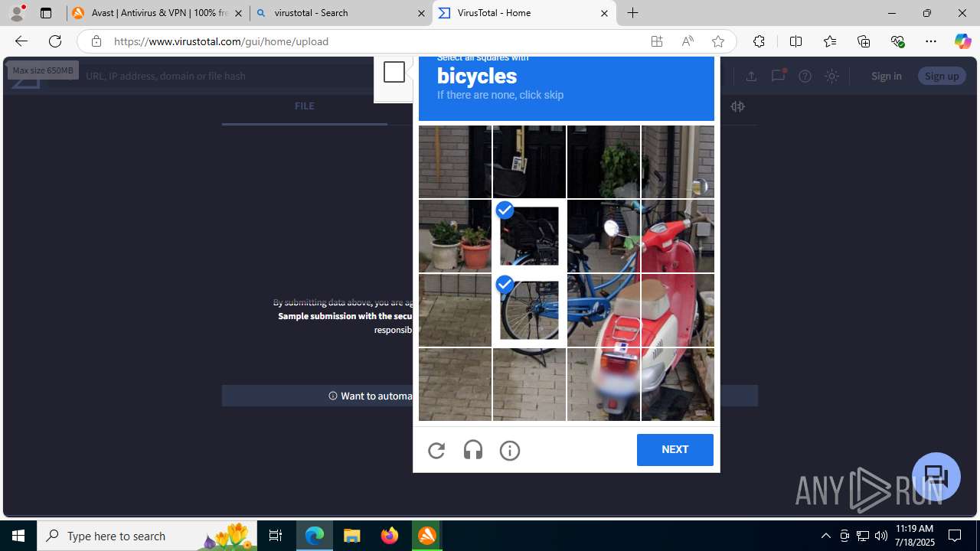980x551 pixels.
Task: Click NEXT to submit captcha
Action: click(675, 450)
